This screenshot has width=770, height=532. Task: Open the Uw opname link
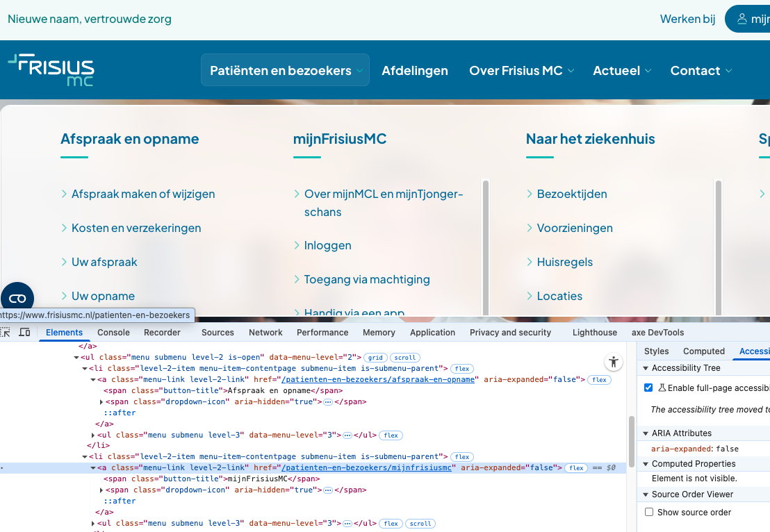point(103,296)
